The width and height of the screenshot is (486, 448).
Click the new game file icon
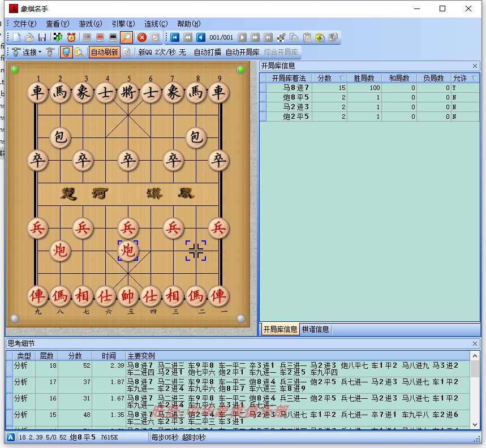[16, 37]
